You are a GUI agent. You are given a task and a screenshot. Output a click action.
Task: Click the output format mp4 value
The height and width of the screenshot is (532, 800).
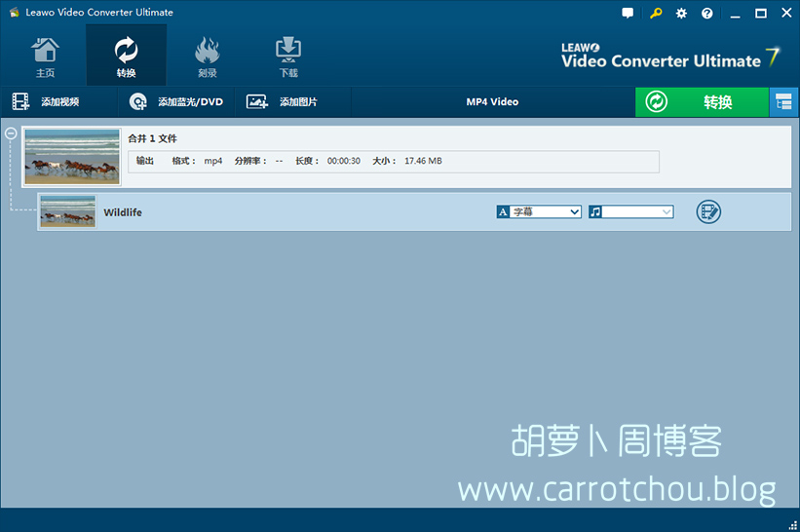click(213, 161)
